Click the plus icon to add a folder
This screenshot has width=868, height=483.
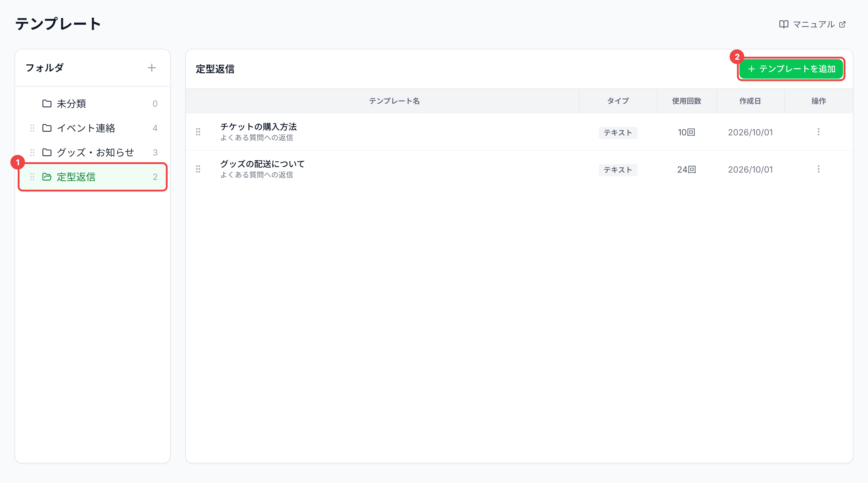click(152, 68)
